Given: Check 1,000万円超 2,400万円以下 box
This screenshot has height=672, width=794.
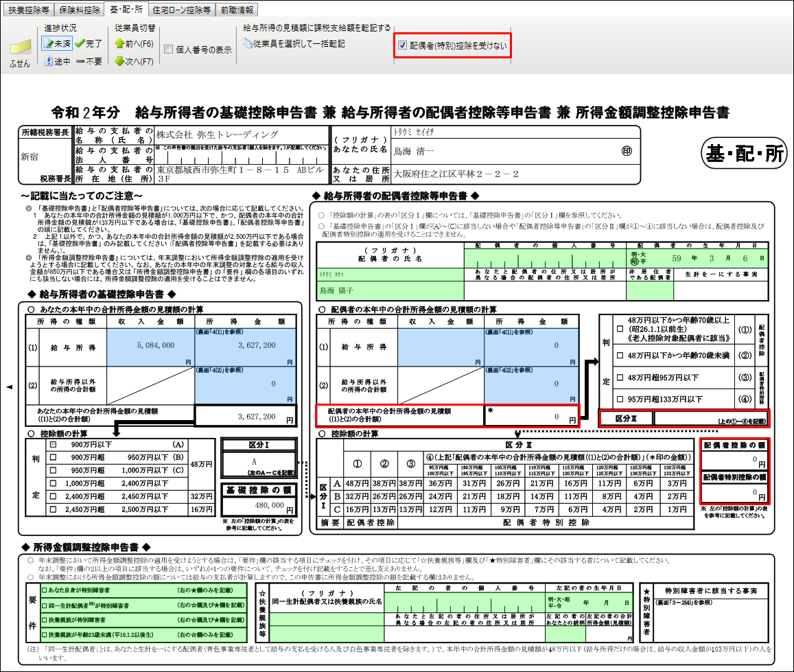Looking at the screenshot, I should coord(53,484).
